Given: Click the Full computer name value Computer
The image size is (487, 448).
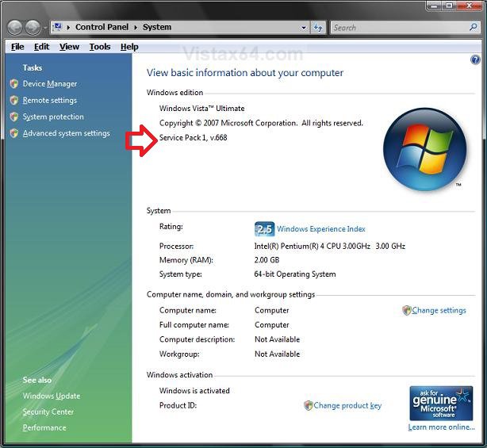Looking at the screenshot, I should (x=272, y=325).
